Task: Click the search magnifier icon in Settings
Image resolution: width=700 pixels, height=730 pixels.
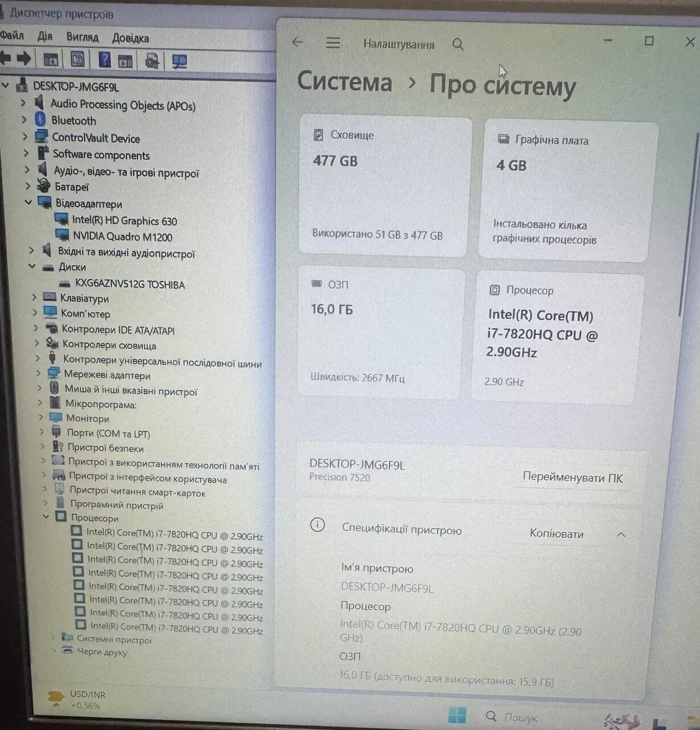Action: pos(458,44)
